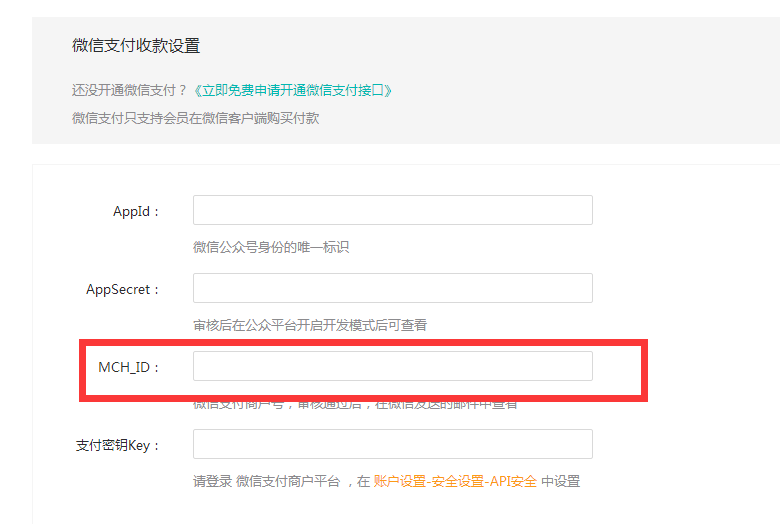Click the 支付密钥Key input box
The image size is (780, 524).
point(392,444)
